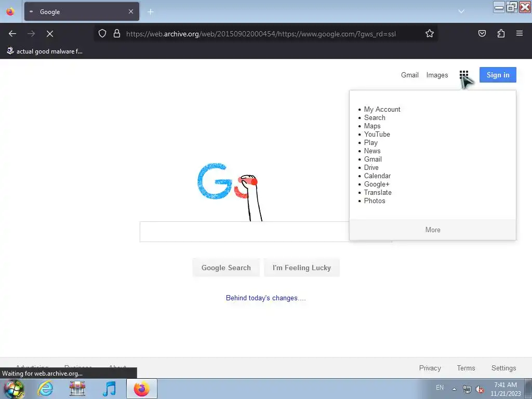This screenshot has width=532, height=399.
Task: Open the music note taskbar app
Action: pos(109,389)
